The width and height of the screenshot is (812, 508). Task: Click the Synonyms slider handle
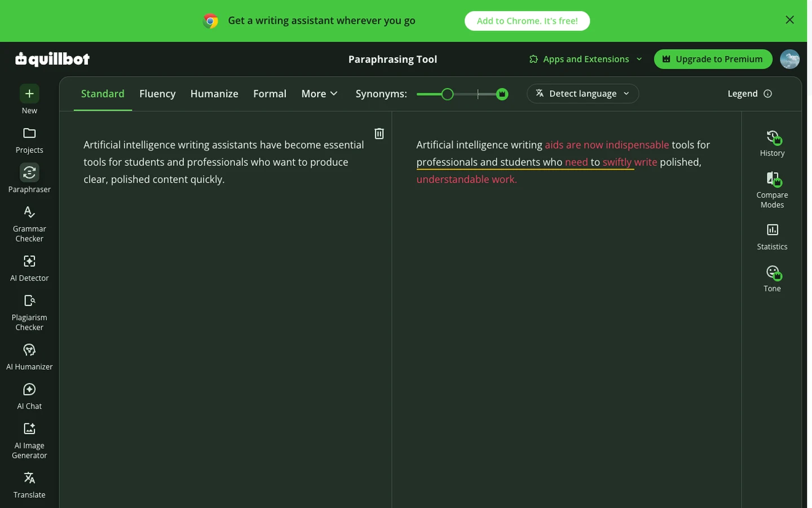[x=447, y=94]
